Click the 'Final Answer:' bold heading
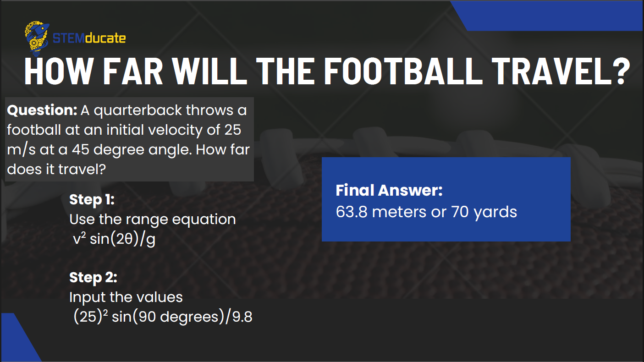644x362 pixels. pos(389,191)
